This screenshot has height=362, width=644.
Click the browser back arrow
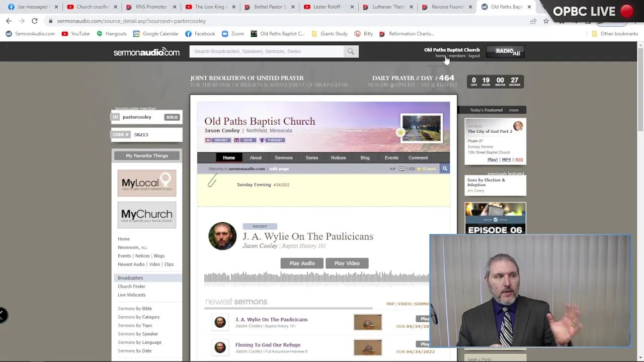tap(9, 21)
